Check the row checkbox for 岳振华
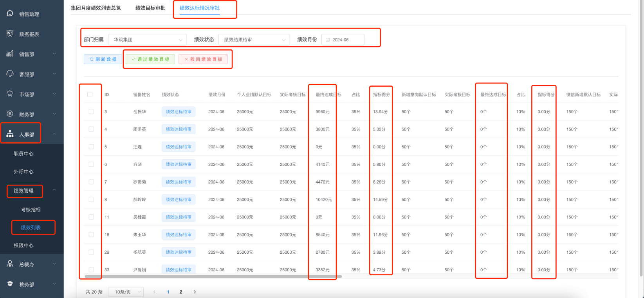 pos(91,112)
